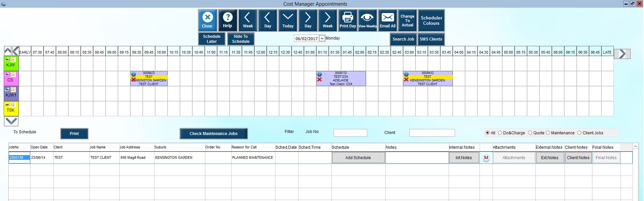Open the View Weekly eye icon
This screenshot has width=644, height=201.
367,20
